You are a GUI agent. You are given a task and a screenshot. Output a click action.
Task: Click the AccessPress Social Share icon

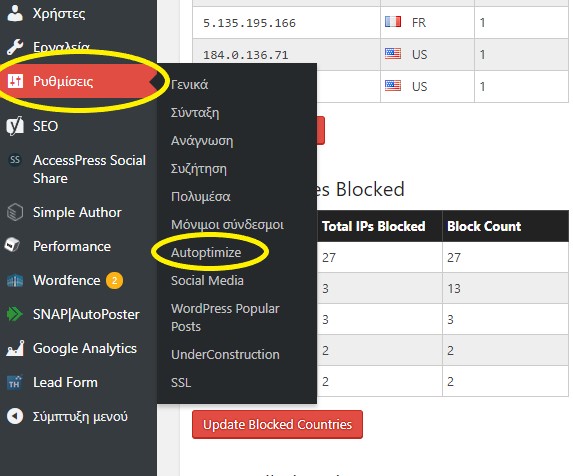coord(15,160)
